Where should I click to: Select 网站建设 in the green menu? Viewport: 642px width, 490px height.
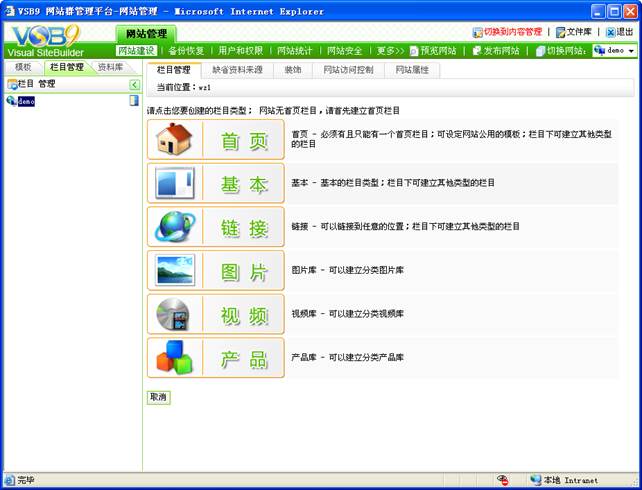(136, 51)
